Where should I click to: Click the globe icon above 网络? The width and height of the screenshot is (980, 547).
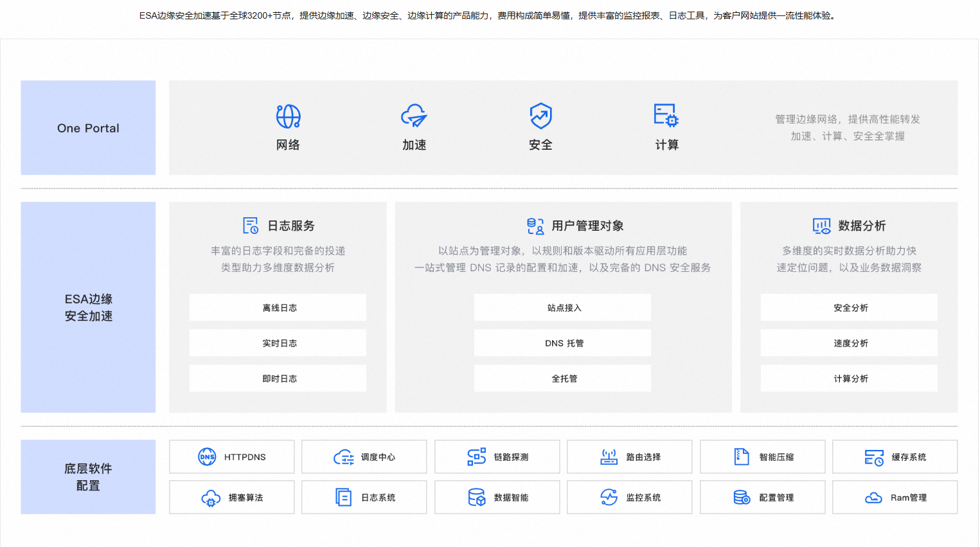288,116
